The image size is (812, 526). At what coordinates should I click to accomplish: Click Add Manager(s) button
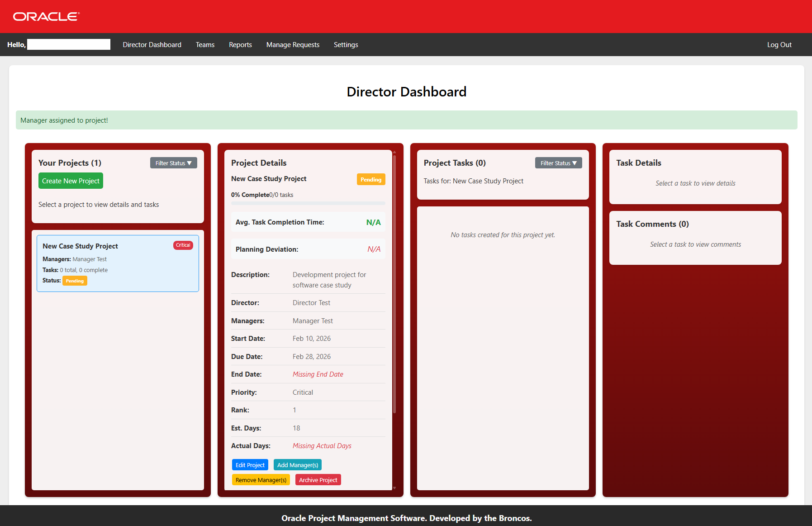[298, 465]
